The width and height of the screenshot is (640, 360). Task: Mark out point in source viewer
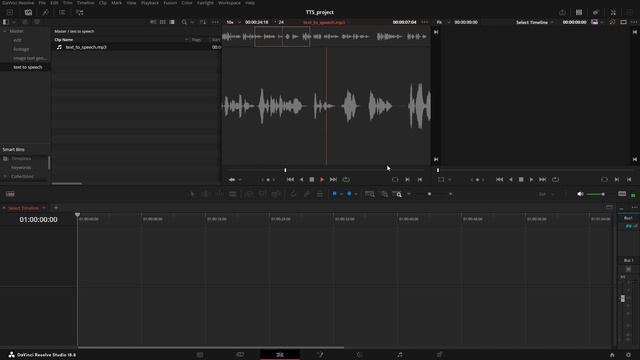pos(420,180)
